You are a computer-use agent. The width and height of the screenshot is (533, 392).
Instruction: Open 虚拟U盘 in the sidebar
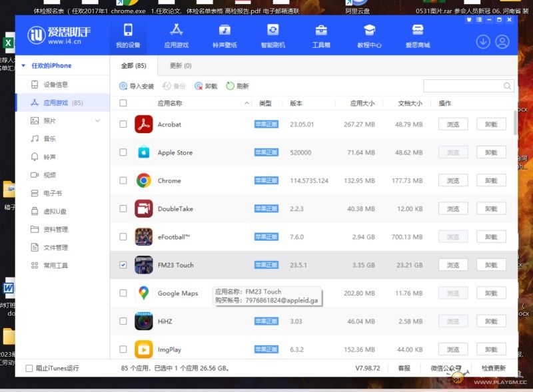63,211
